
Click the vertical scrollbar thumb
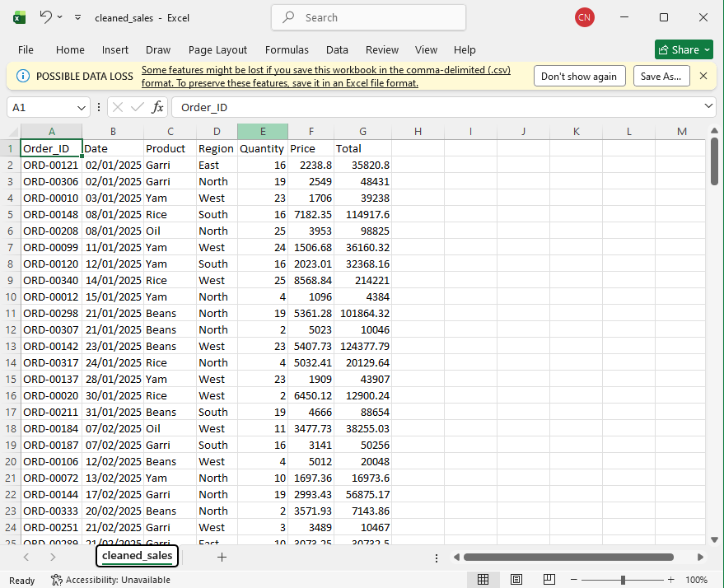pyautogui.click(x=714, y=161)
